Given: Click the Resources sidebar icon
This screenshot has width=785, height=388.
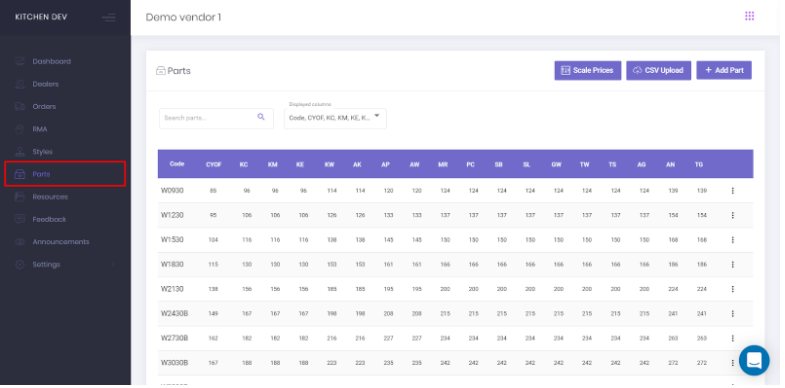Looking at the screenshot, I should (20, 197).
